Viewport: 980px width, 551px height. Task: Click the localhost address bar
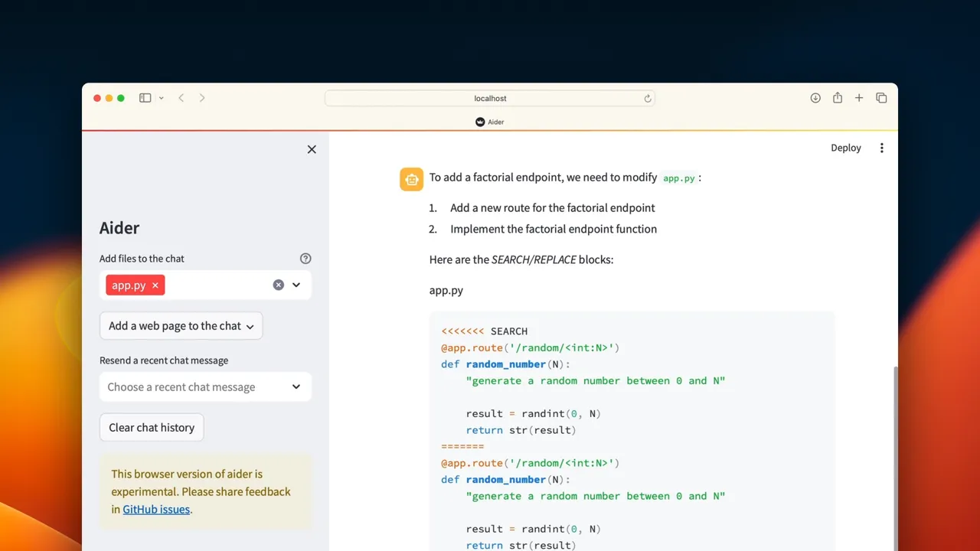[490, 98]
